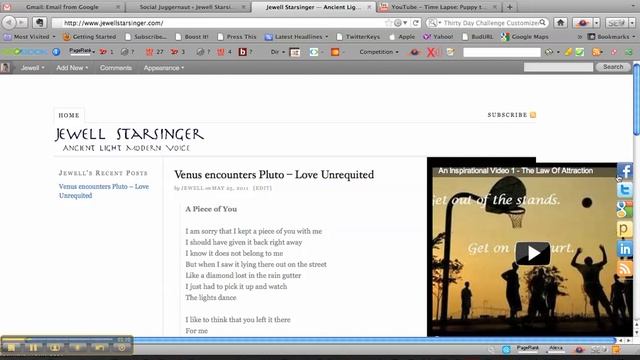The image size is (640, 360).
Task: Focus the admin bar search field
Action: tap(558, 67)
